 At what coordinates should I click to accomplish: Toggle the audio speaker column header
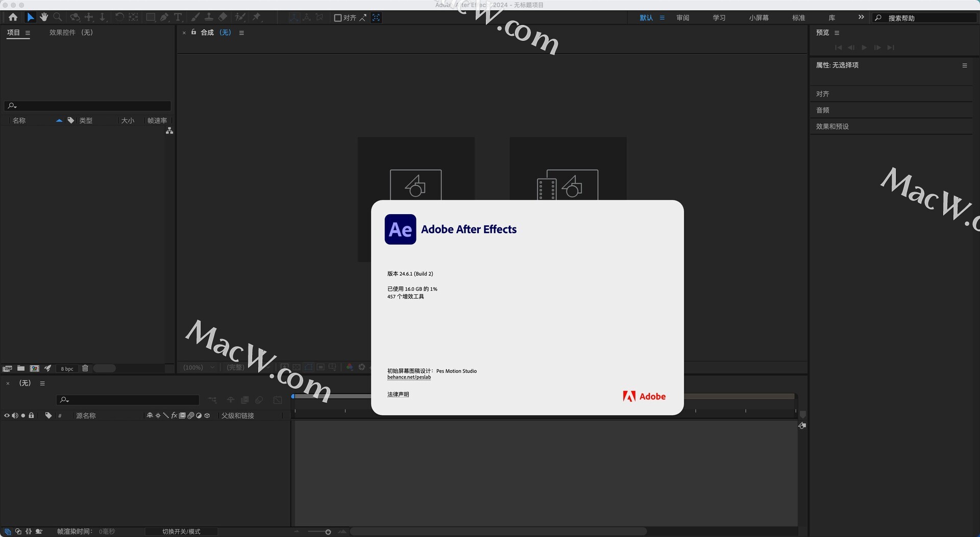(15, 416)
